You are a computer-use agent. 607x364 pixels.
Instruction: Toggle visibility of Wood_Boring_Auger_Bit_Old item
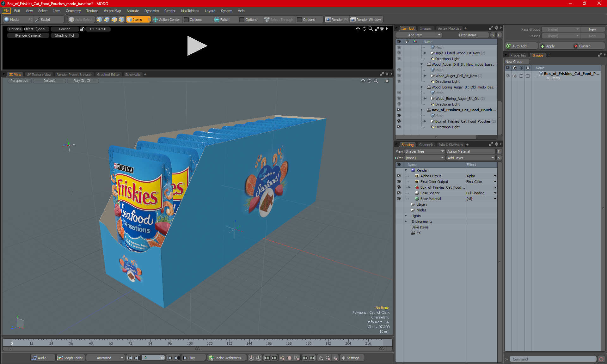399,99
